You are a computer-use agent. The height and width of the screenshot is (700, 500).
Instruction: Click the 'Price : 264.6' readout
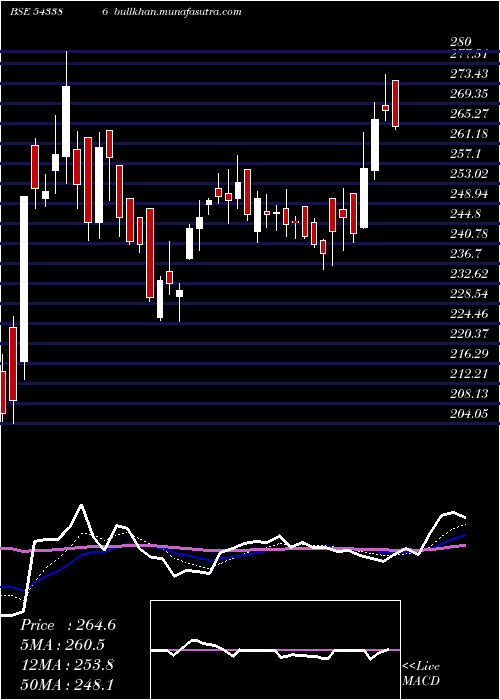coord(68,625)
